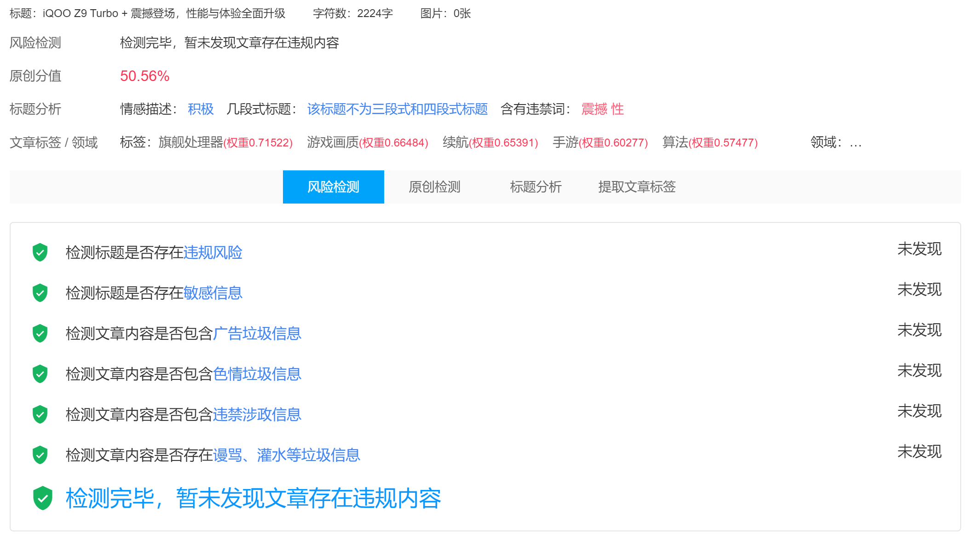The height and width of the screenshot is (542, 980).
Task: Click green shield icon beside 违规风险 row
Action: [x=40, y=252]
